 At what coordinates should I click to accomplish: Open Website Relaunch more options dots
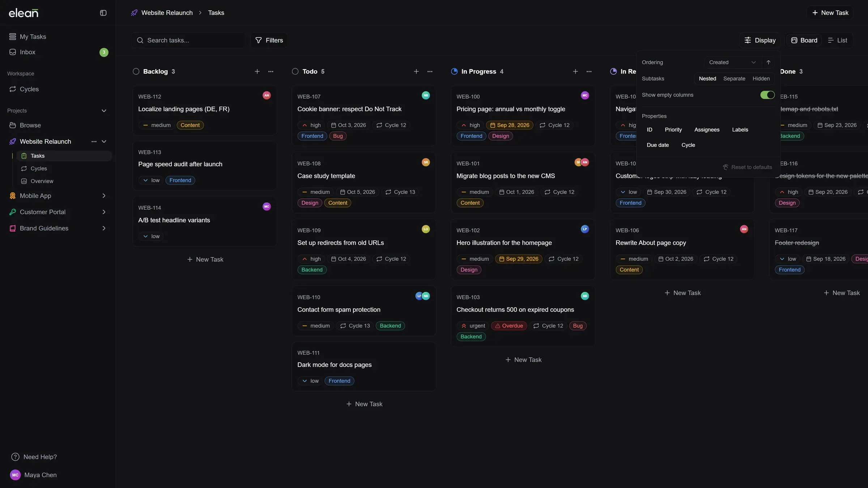(x=94, y=141)
